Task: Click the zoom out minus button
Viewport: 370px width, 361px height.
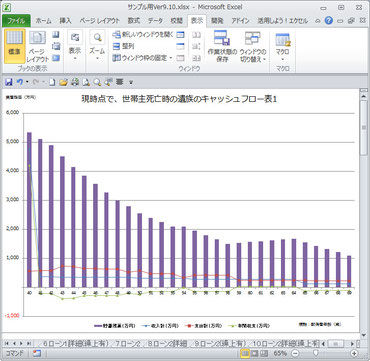Action: [295, 353]
